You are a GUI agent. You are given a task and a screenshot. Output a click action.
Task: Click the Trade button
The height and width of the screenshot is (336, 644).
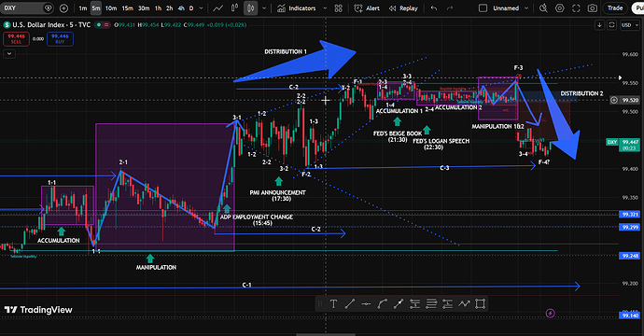tap(615, 8)
